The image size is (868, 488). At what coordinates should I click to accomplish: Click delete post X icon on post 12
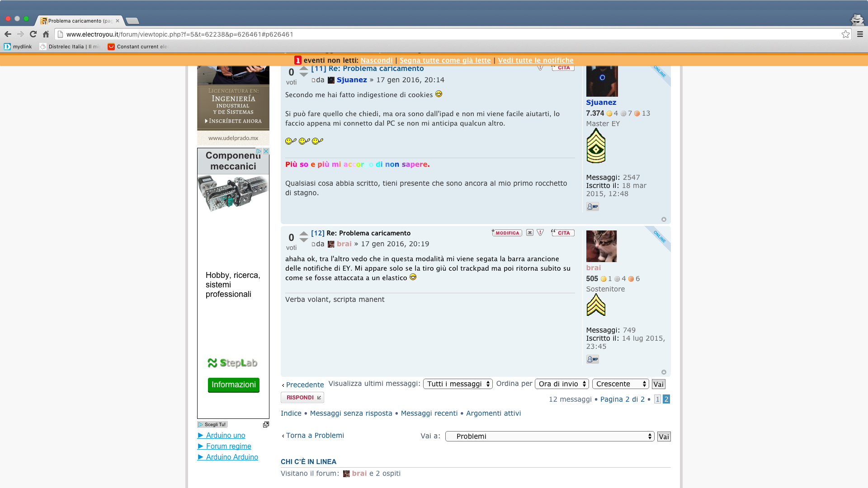tap(530, 233)
